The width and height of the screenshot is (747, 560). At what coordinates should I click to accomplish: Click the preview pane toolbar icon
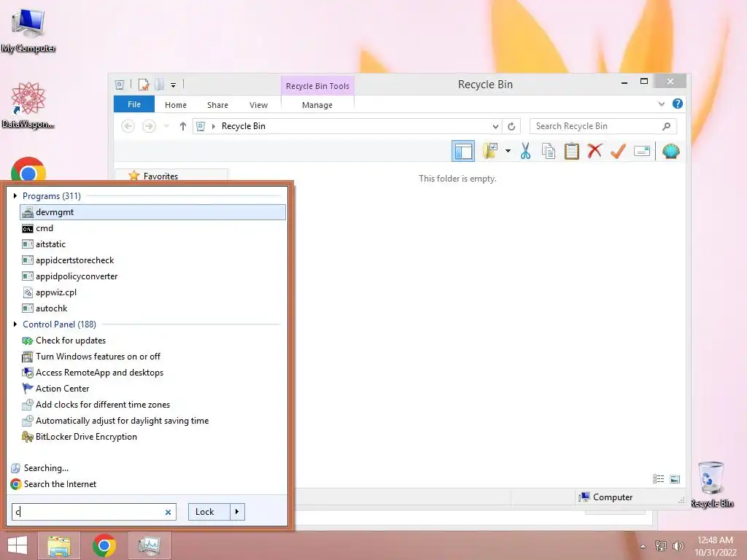463,152
